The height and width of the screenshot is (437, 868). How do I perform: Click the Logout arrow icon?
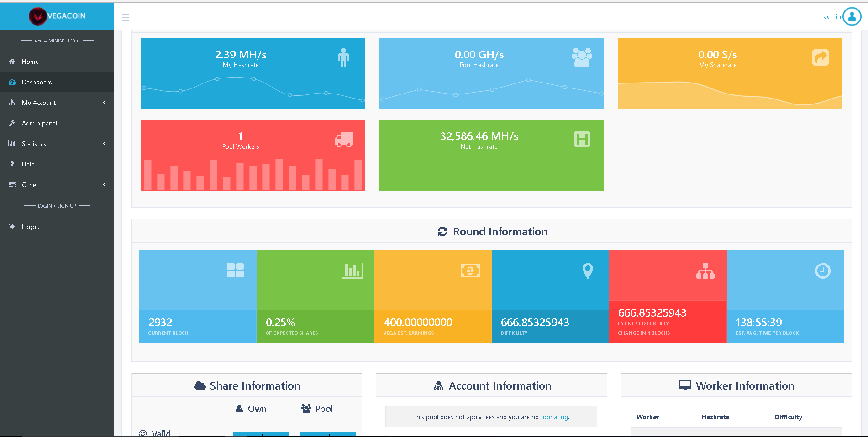tap(12, 227)
